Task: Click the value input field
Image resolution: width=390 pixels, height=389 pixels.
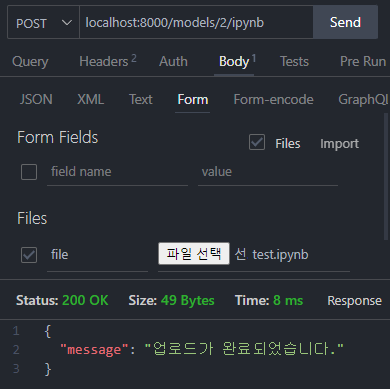Action: [268, 172]
